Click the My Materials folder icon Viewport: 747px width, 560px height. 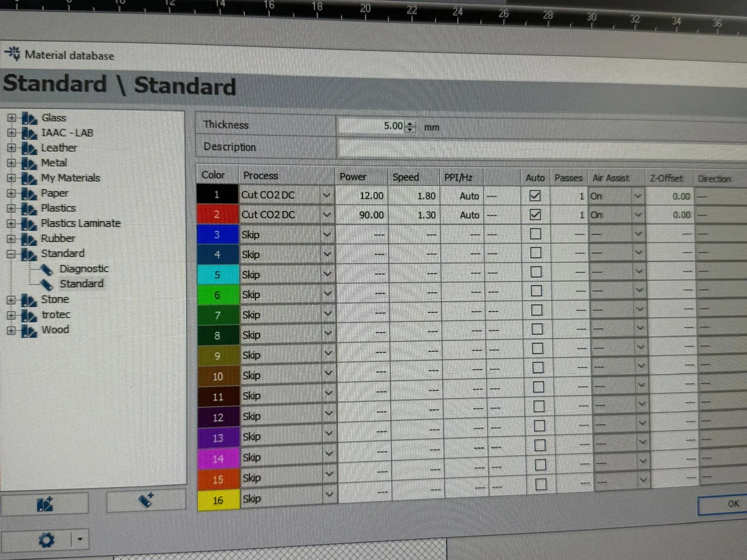tap(29, 178)
